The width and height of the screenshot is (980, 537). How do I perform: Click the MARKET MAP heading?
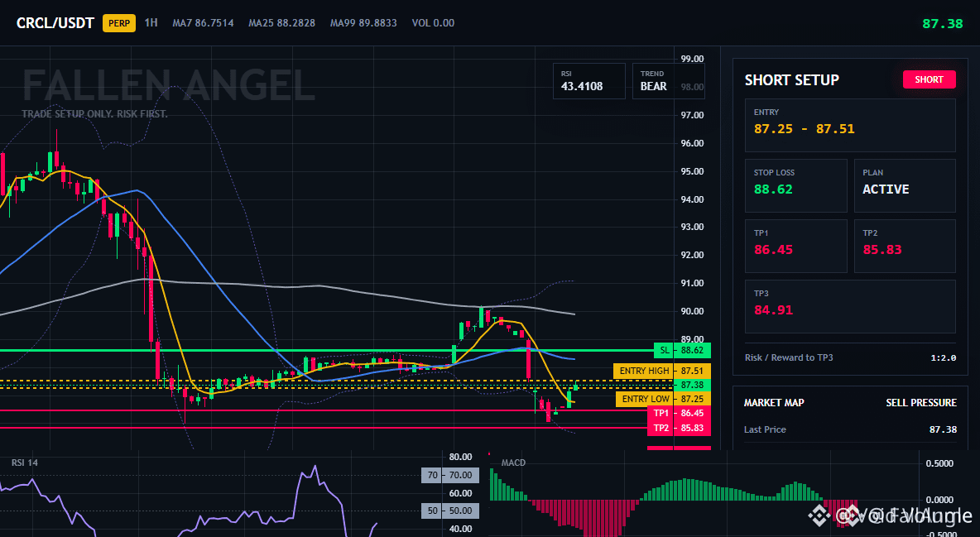coord(774,403)
